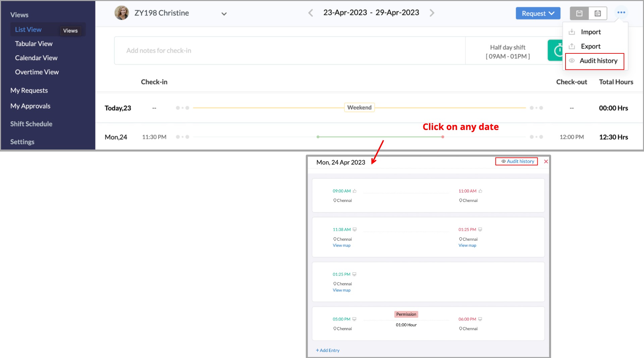Expand the ZY198 Christine employee dropdown

(224, 14)
